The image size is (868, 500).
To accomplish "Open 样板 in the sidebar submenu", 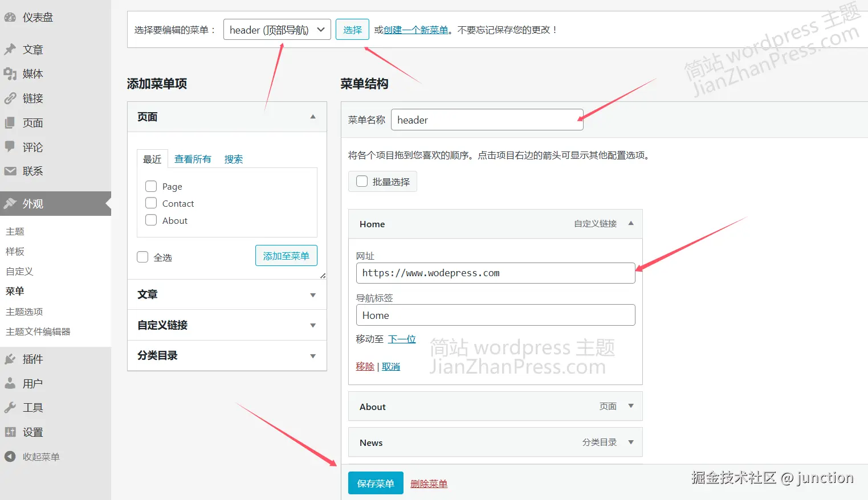I will pos(15,251).
